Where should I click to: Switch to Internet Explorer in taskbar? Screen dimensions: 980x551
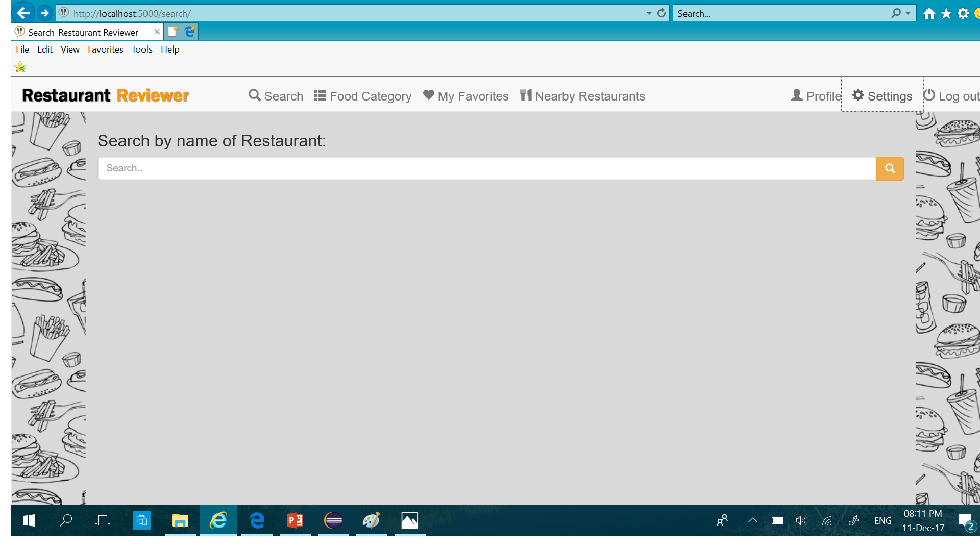pos(218,520)
